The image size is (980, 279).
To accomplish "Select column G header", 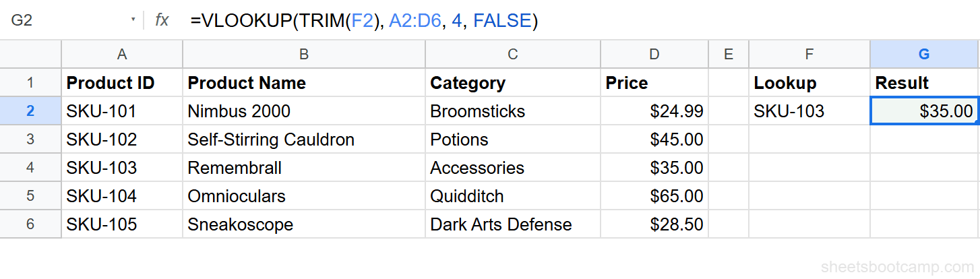I will tap(925, 55).
